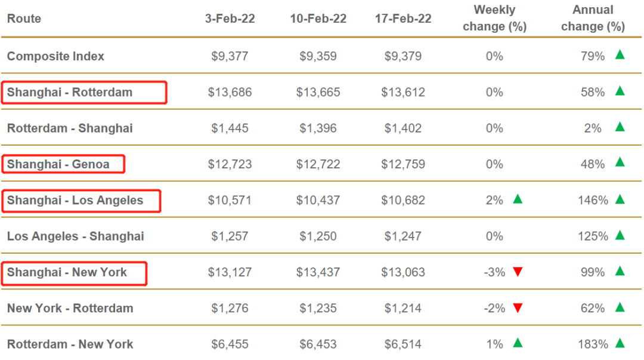Select the 3-Feb-22 column header
Viewport: 644px width, 360px height.
tap(230, 19)
